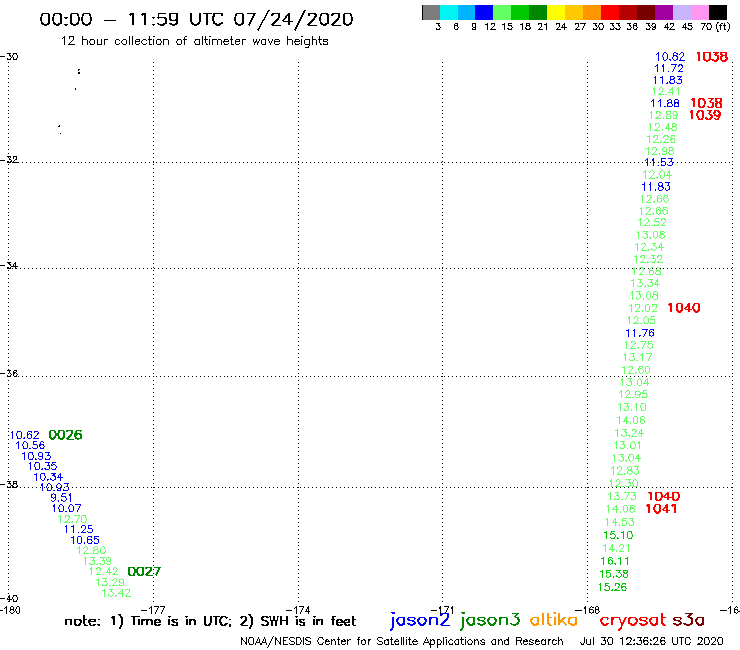Click the NOAA/NESDIS Center credit line
Viewport: 740px width, 650px height.
click(402, 642)
